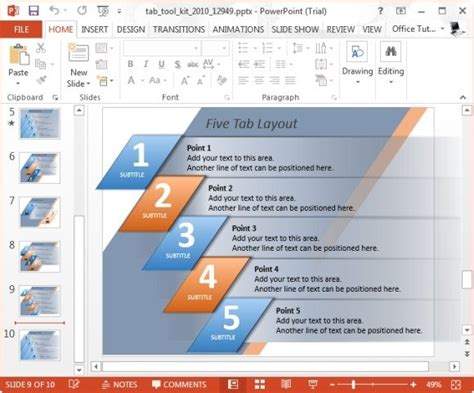
Task: Increase list indent level icon
Action: coord(259,64)
